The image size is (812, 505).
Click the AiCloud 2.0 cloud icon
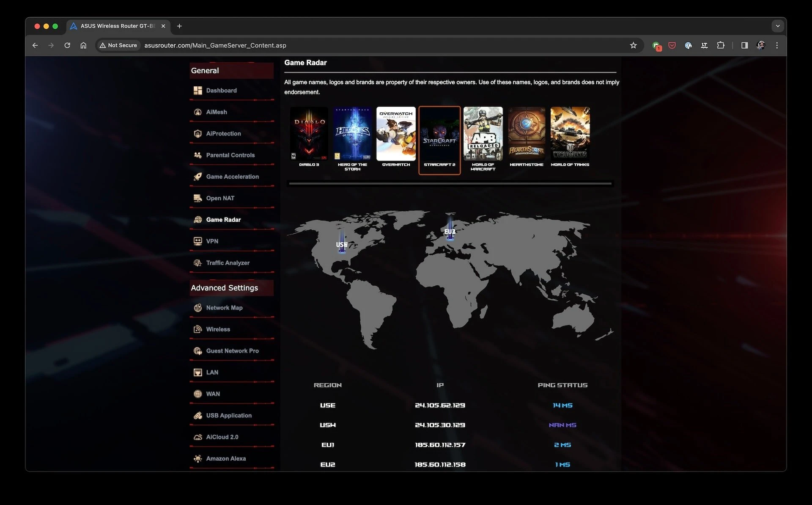click(x=198, y=437)
